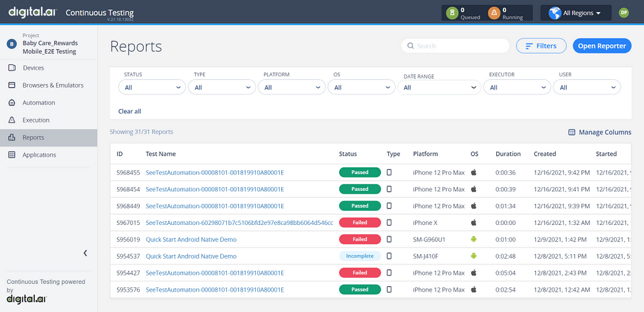644x312 pixels.
Task: Click the digital.ai logo in header
Action: tap(32, 12)
